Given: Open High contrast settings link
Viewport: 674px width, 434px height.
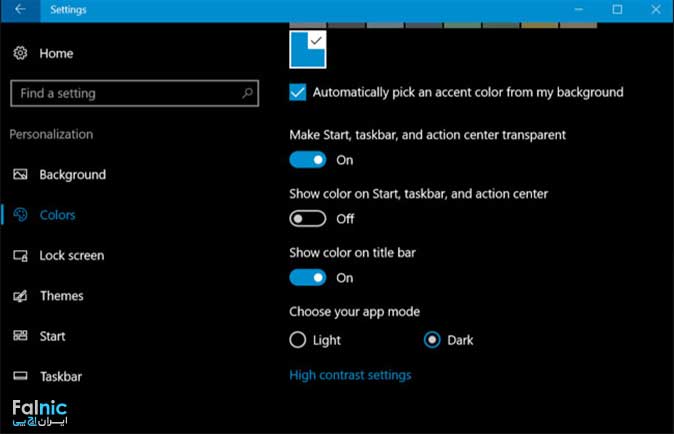Looking at the screenshot, I should (350, 375).
